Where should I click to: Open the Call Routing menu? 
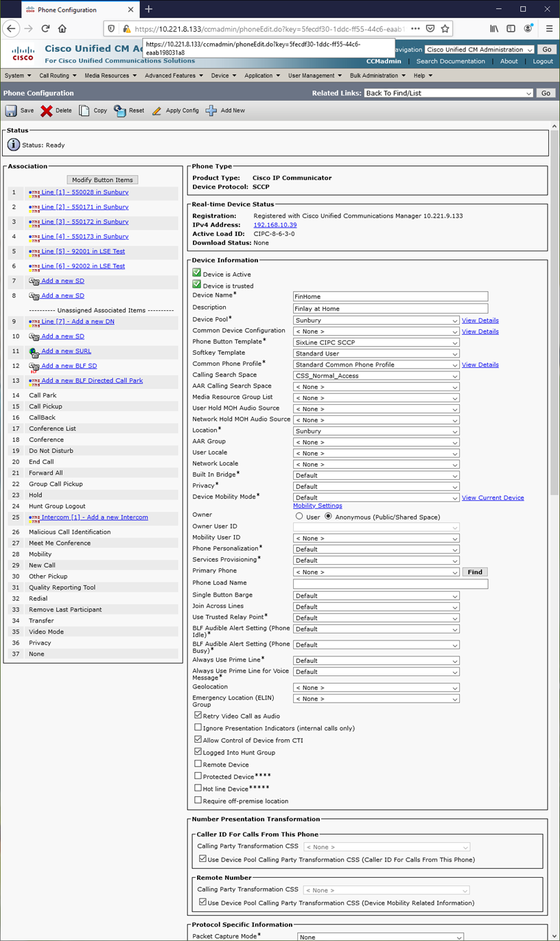57,75
